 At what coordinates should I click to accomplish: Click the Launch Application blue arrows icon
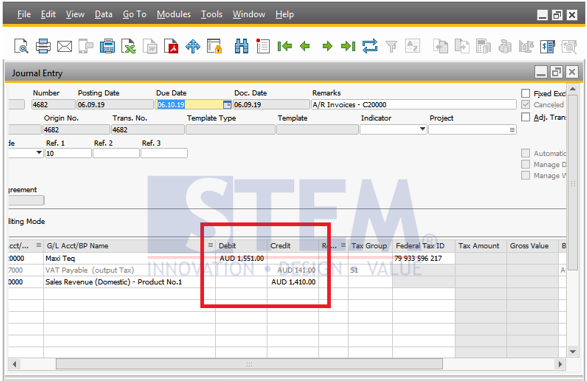(193, 46)
